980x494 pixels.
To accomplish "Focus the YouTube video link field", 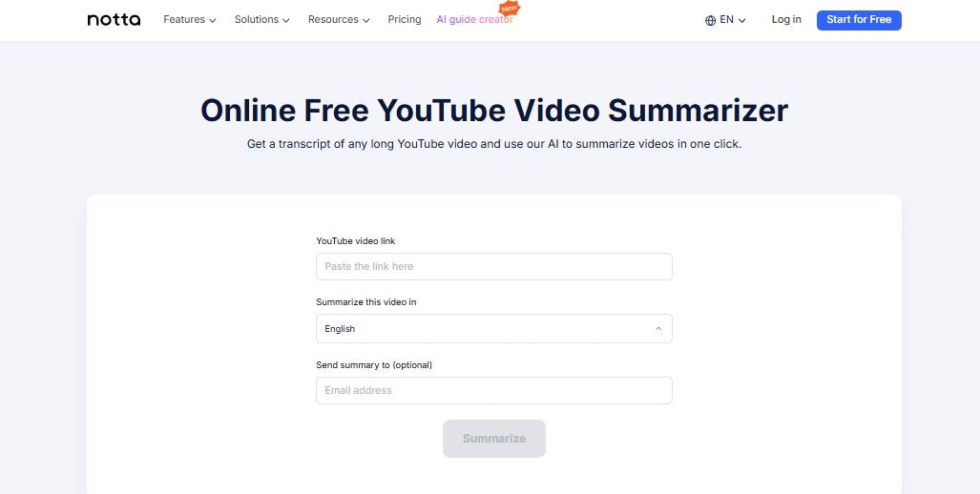I will 493,267.
